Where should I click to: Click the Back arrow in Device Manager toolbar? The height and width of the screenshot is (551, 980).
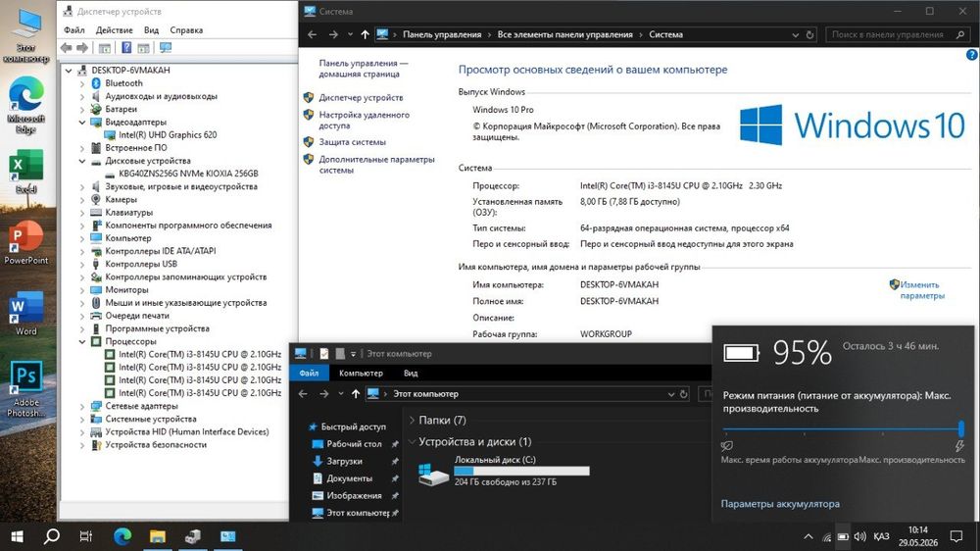click(67, 47)
